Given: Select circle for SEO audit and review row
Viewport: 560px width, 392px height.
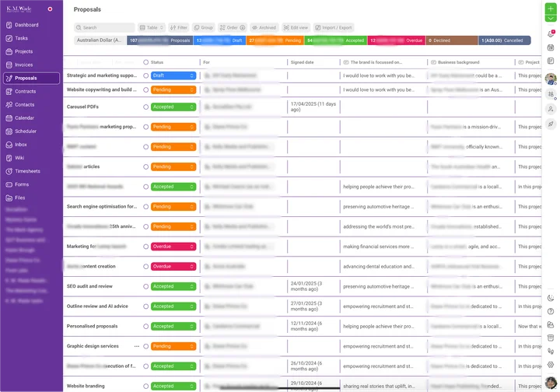Looking at the screenshot, I should click(145, 286).
